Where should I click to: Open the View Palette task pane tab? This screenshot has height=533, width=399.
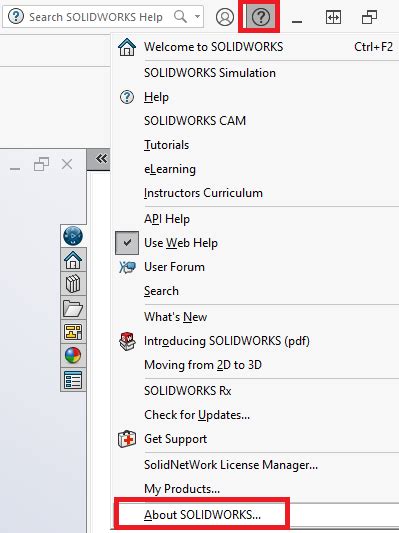73,332
